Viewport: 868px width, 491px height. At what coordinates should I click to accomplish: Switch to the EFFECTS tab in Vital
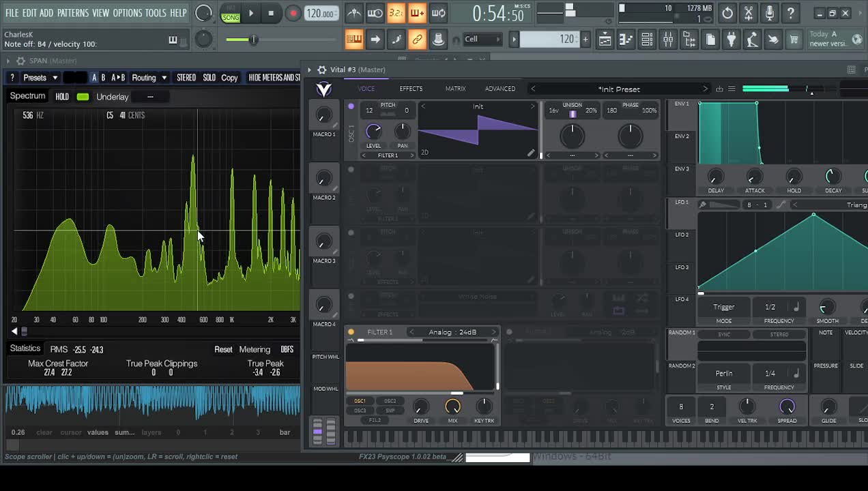[x=411, y=89]
